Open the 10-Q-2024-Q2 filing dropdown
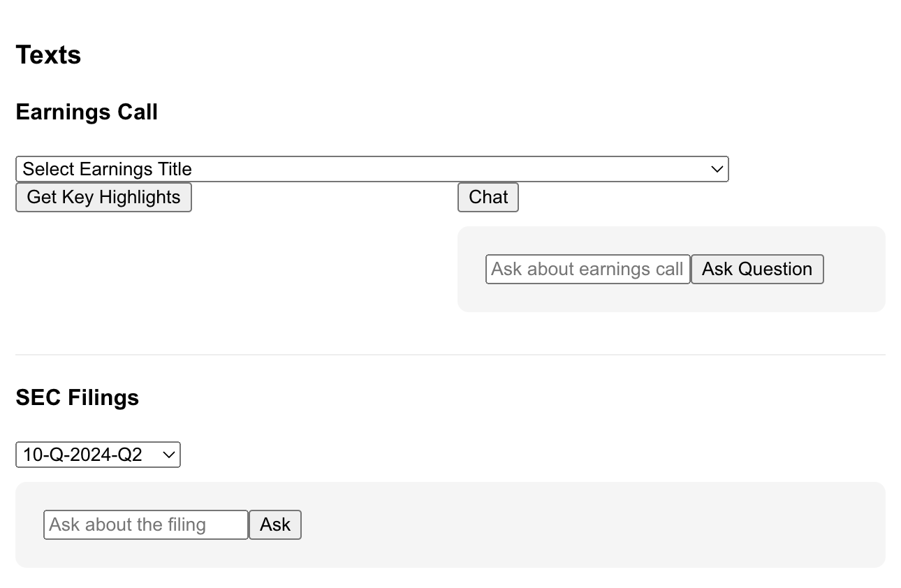The height and width of the screenshot is (588, 901). [98, 455]
